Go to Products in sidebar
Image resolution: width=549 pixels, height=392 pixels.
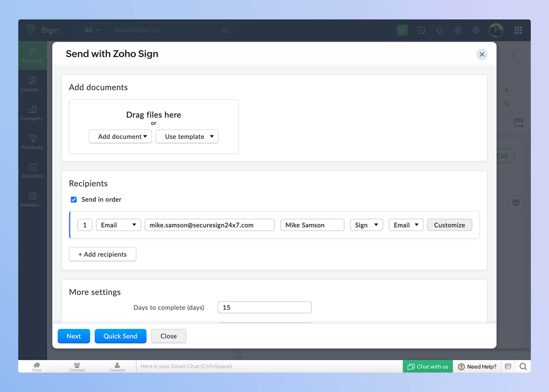coord(32,142)
